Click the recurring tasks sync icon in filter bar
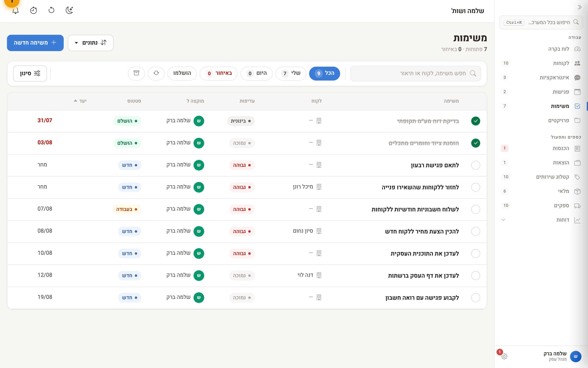This screenshot has width=588, height=368. click(x=156, y=73)
